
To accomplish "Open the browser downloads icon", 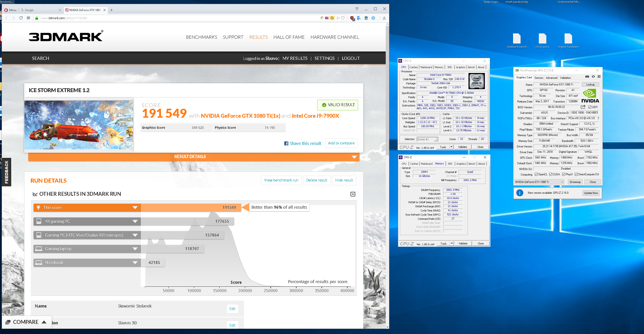I will (x=384, y=18).
